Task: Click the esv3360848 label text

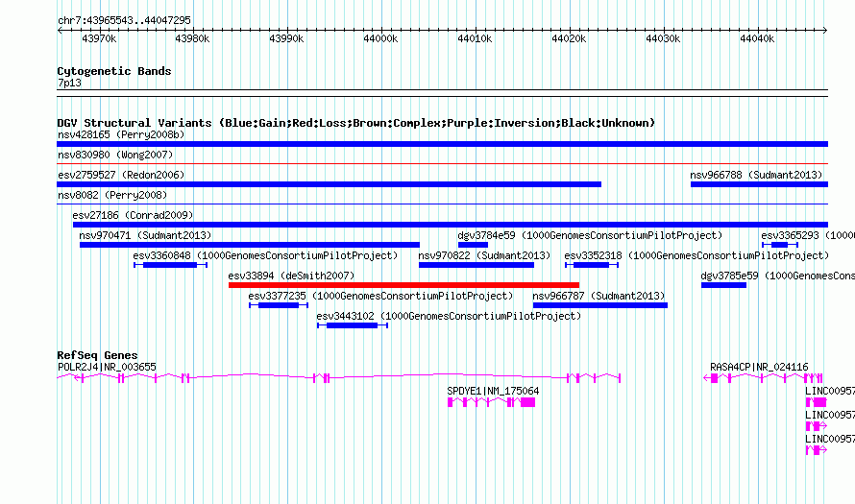Action: point(265,255)
